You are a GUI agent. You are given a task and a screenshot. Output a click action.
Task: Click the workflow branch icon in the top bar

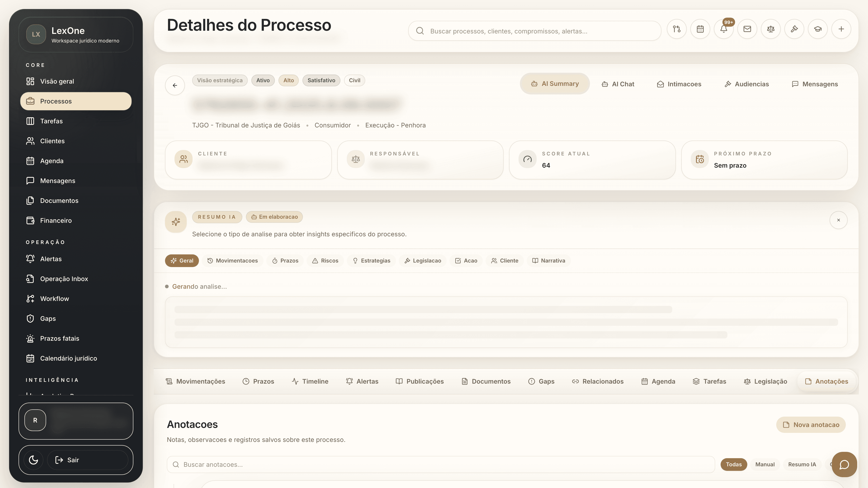pos(677,29)
